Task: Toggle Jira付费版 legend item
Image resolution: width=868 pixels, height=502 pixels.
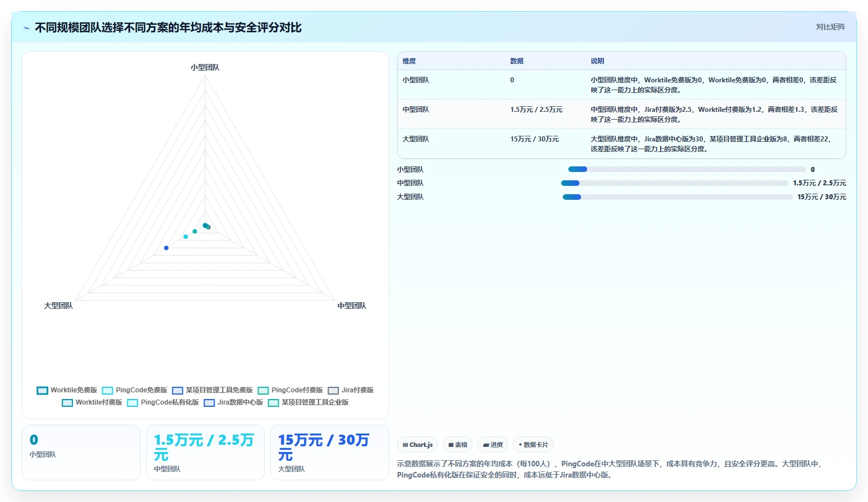Action: coord(351,391)
